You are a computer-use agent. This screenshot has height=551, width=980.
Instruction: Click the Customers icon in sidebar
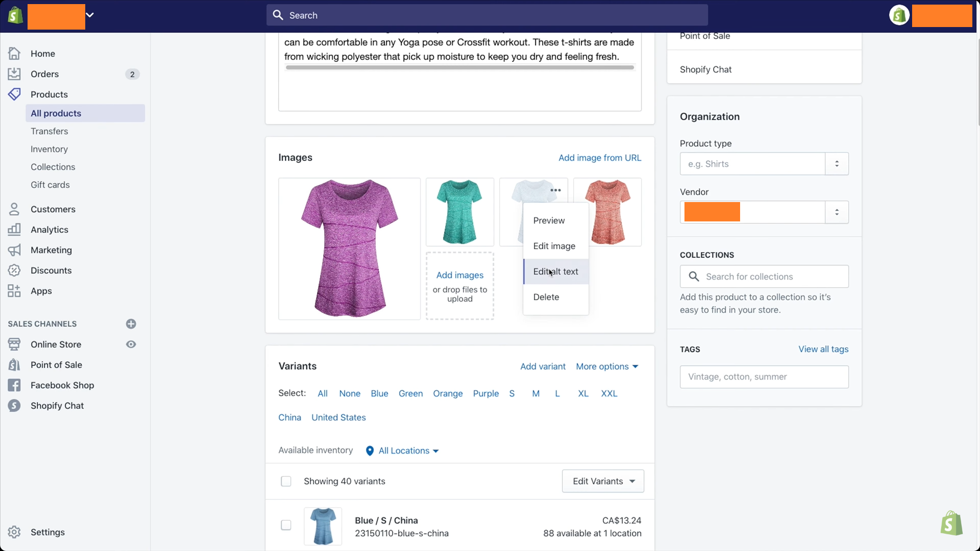point(15,209)
